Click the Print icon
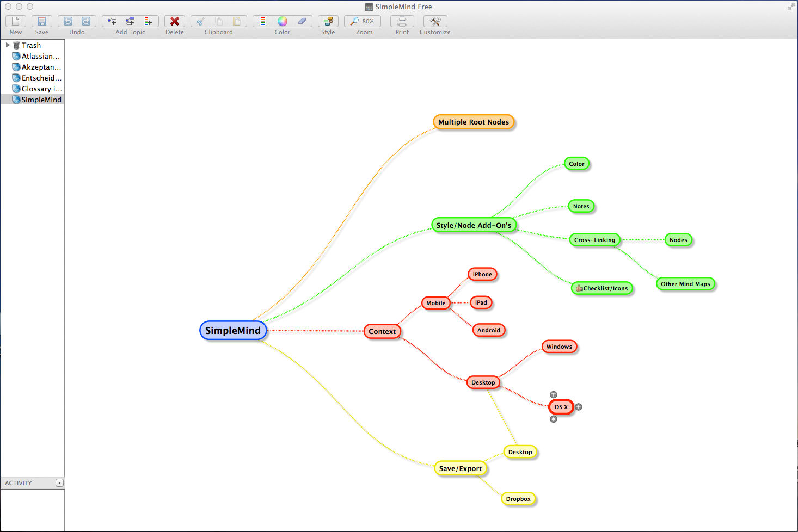Screen dimensions: 798x532 point(402,21)
